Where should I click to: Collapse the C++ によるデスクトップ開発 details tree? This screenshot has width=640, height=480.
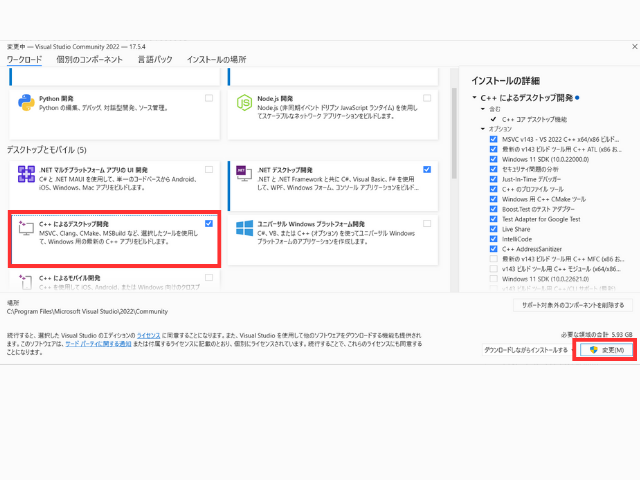click(x=474, y=98)
